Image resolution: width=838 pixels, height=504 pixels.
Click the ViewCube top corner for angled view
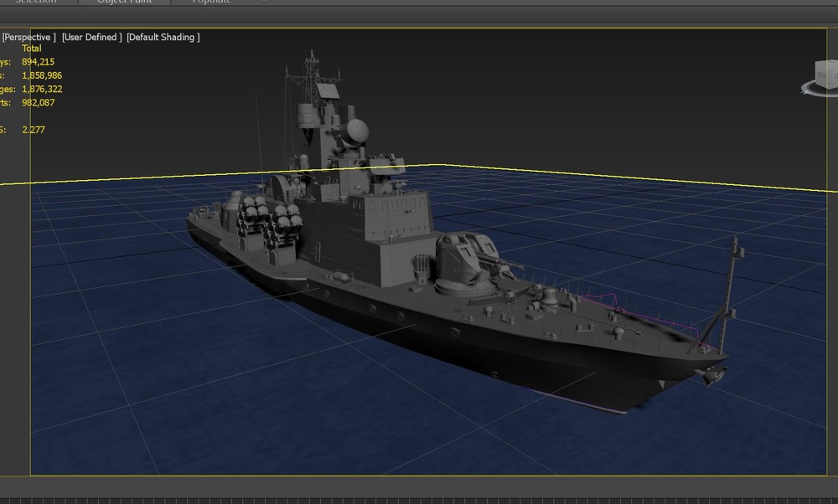pyautogui.click(x=828, y=61)
